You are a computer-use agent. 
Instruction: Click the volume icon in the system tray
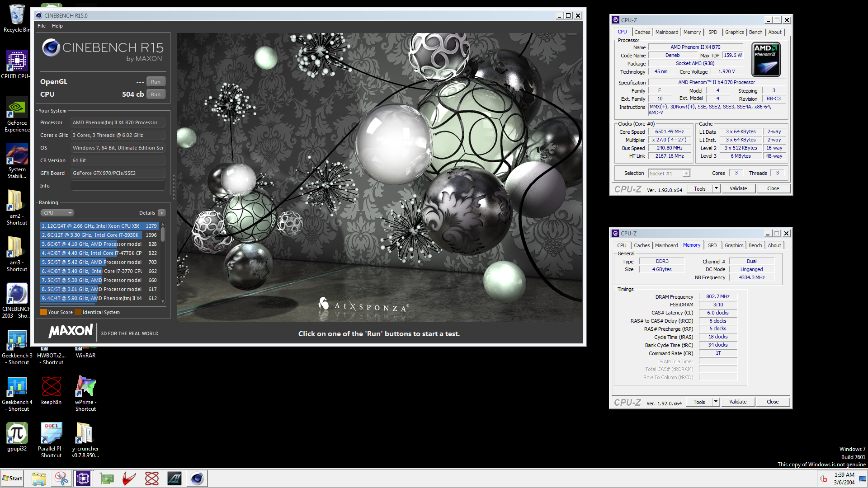(824, 479)
